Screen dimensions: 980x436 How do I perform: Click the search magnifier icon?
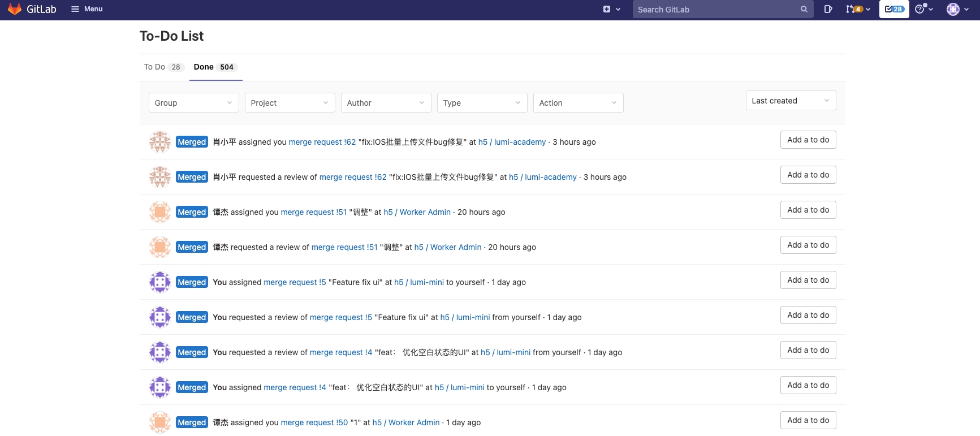pyautogui.click(x=804, y=9)
